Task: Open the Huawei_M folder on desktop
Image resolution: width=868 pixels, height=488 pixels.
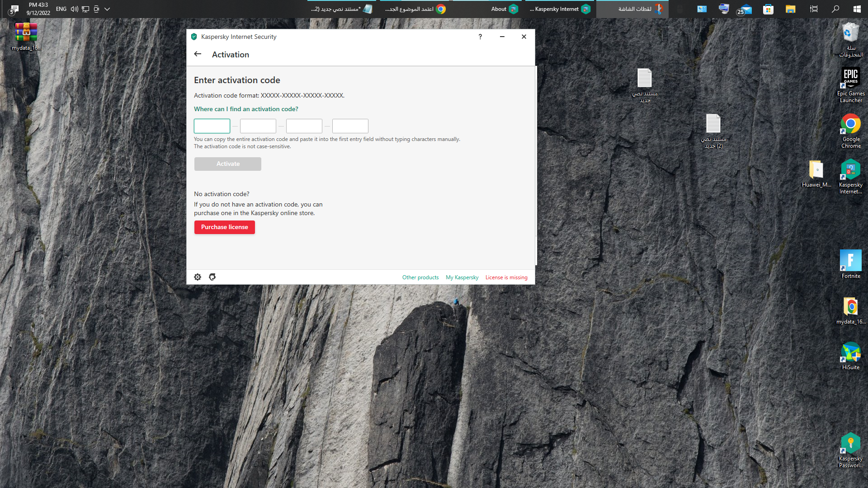Action: pos(816,174)
